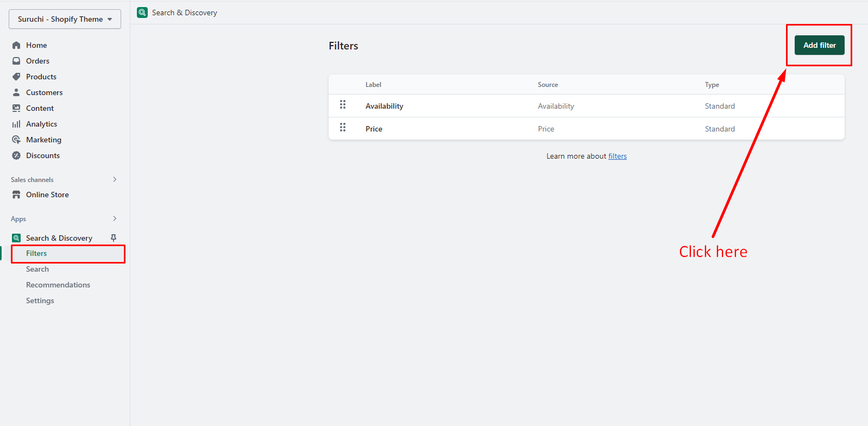Image resolution: width=868 pixels, height=426 pixels.
Task: Click the Analytics bar chart icon
Action: pyautogui.click(x=16, y=124)
